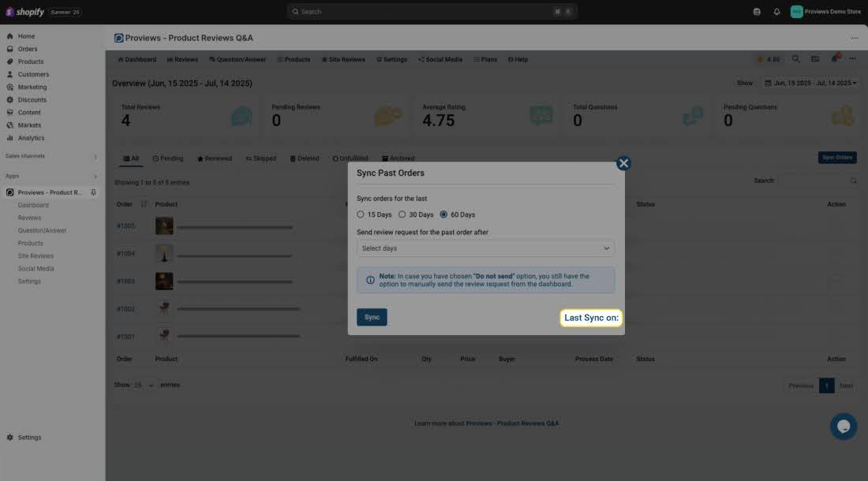This screenshot has width=868, height=481.
Task: Open the Proviews chat support bubble
Action: [x=843, y=427]
